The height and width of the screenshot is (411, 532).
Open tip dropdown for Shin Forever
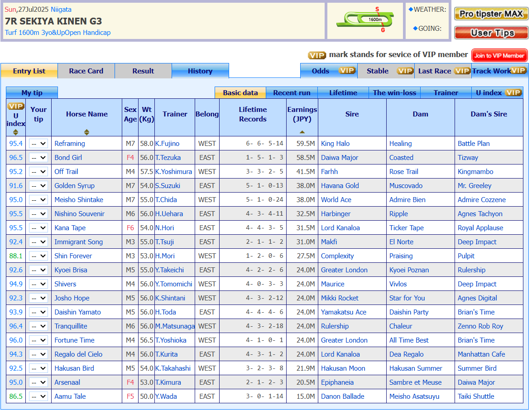(x=38, y=256)
